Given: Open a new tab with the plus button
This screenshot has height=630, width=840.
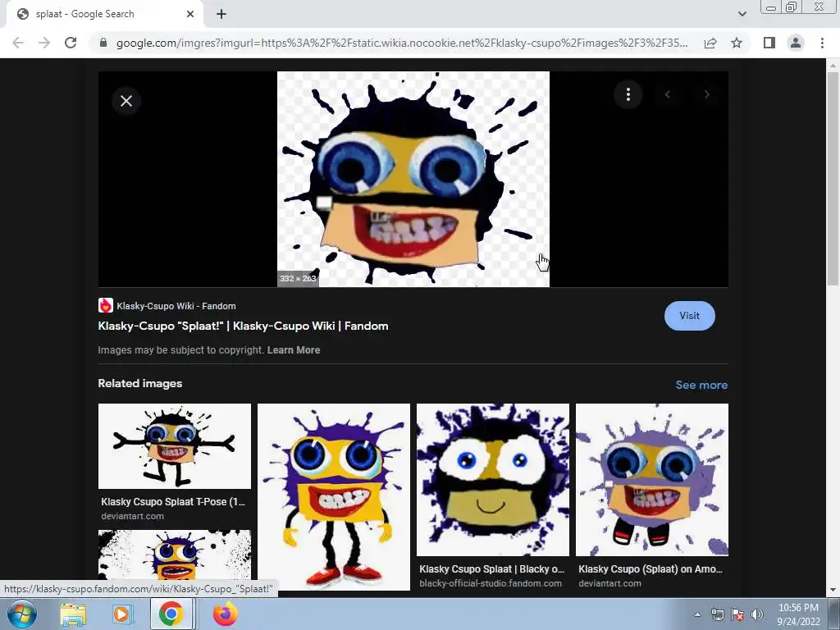Looking at the screenshot, I should [x=221, y=14].
